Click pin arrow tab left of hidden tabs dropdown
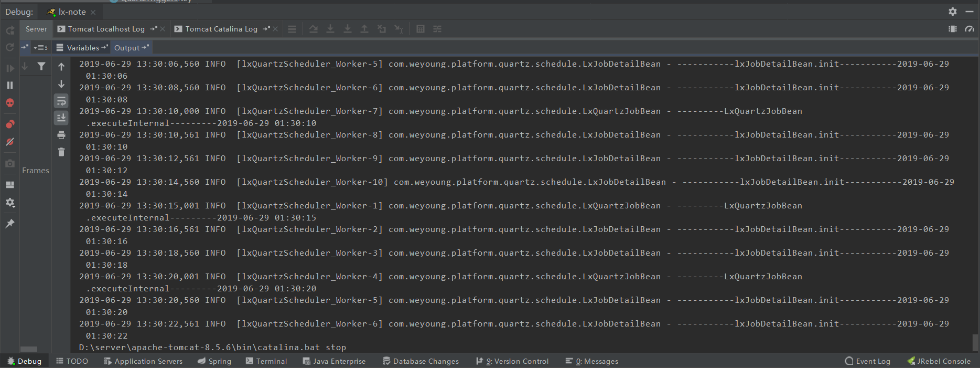Image resolution: width=980 pixels, height=368 pixels. [x=25, y=47]
